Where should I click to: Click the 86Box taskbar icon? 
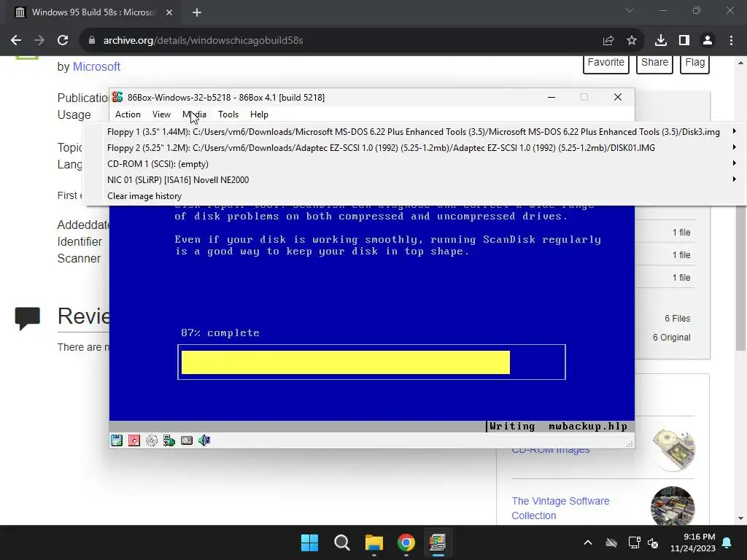438,542
